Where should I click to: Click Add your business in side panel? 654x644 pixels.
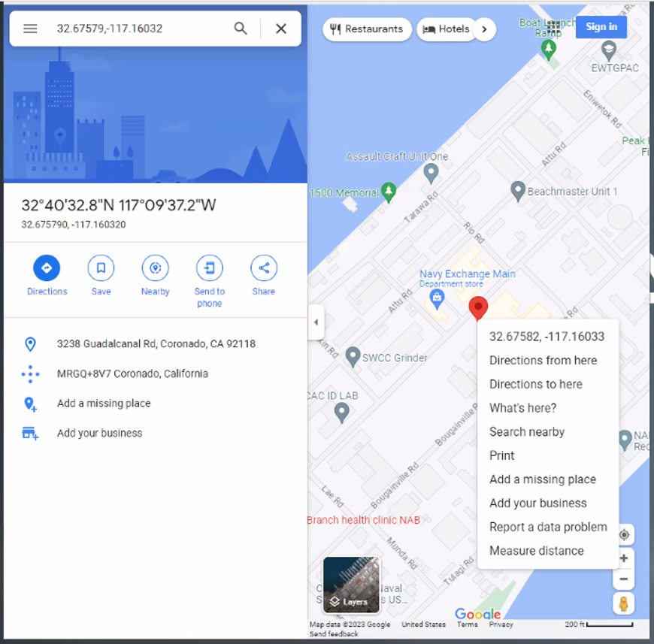pyautogui.click(x=100, y=433)
